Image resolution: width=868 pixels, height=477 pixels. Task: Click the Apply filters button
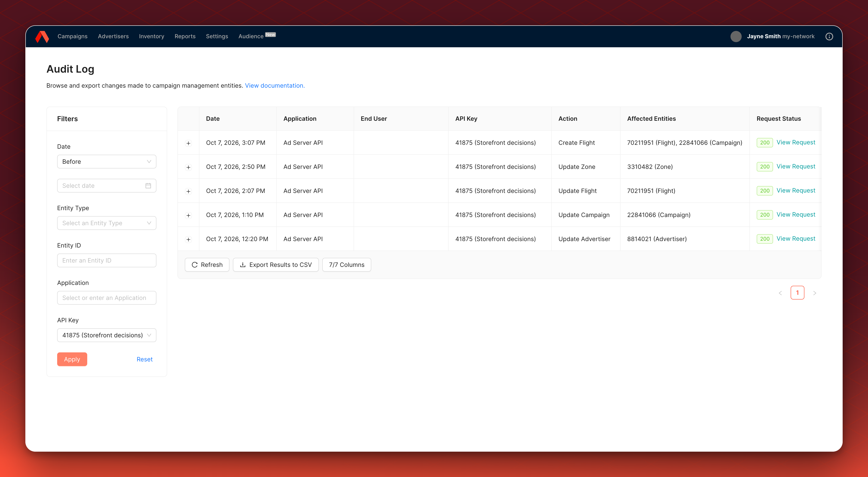pos(72,359)
